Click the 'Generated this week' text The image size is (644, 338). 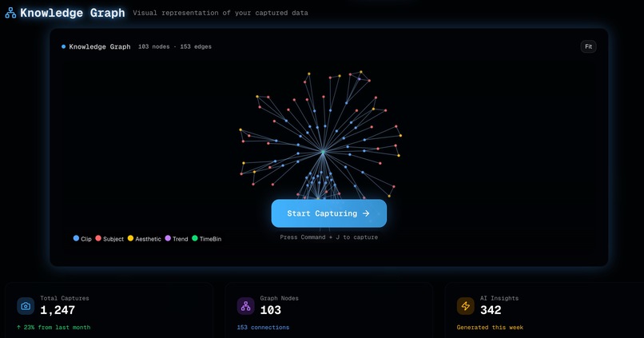tap(490, 328)
